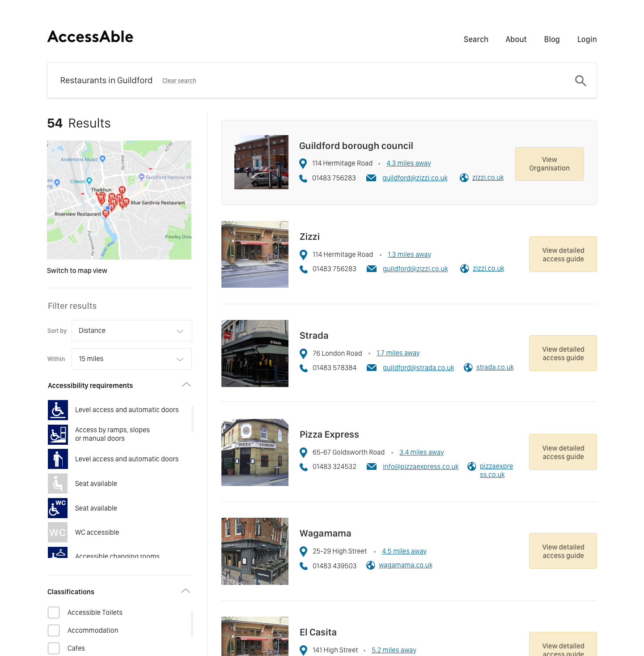Open the Strada restaurant photo
644x656 pixels.
click(x=255, y=354)
